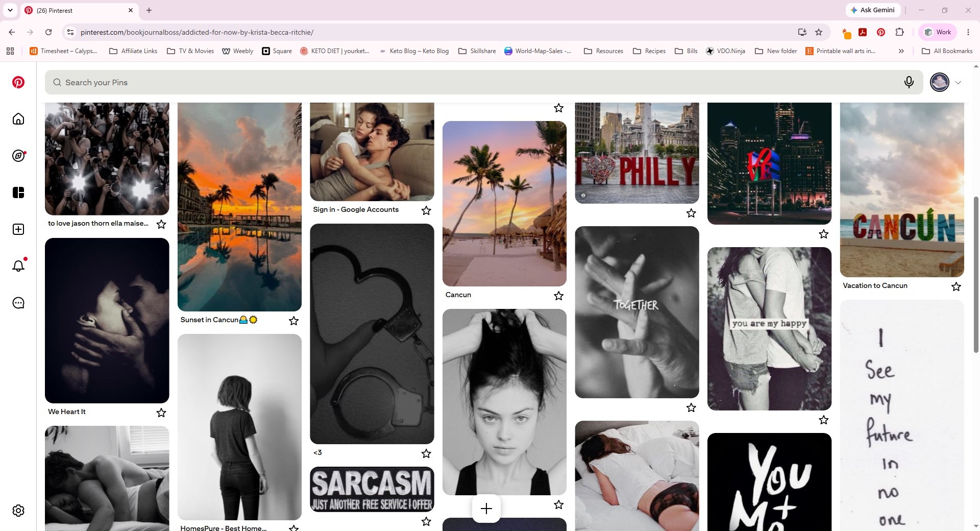Open the settings gear in sidebar

coord(18,511)
